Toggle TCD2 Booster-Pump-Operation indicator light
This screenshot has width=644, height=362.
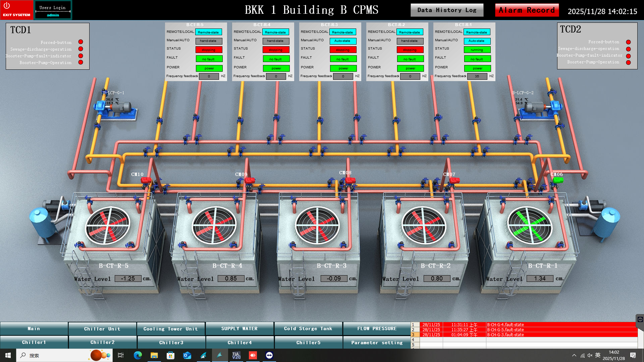[x=628, y=62]
